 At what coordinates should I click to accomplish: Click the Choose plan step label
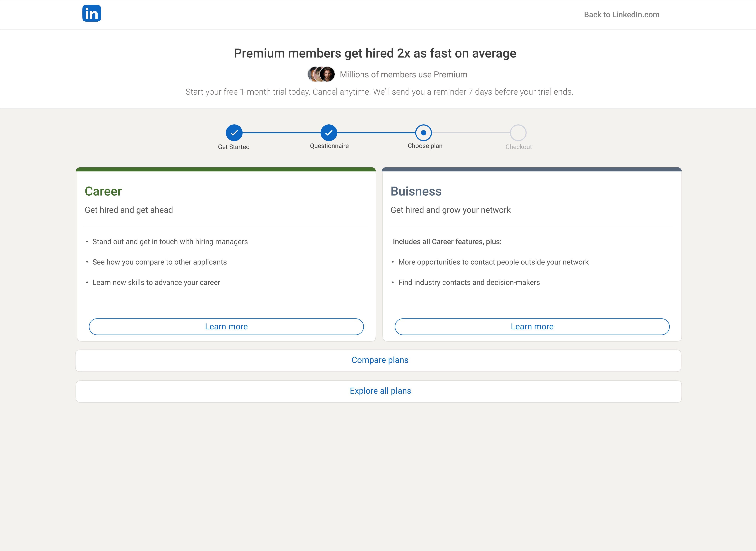425,146
